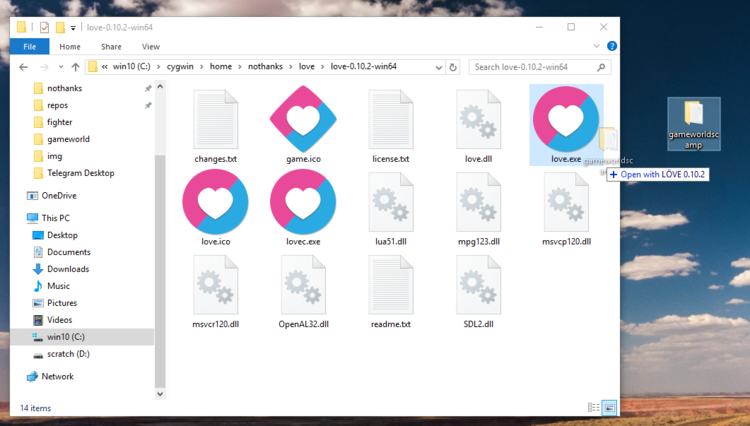
Task: Click the Properties quick access toolbar icon
Action: coord(44,27)
